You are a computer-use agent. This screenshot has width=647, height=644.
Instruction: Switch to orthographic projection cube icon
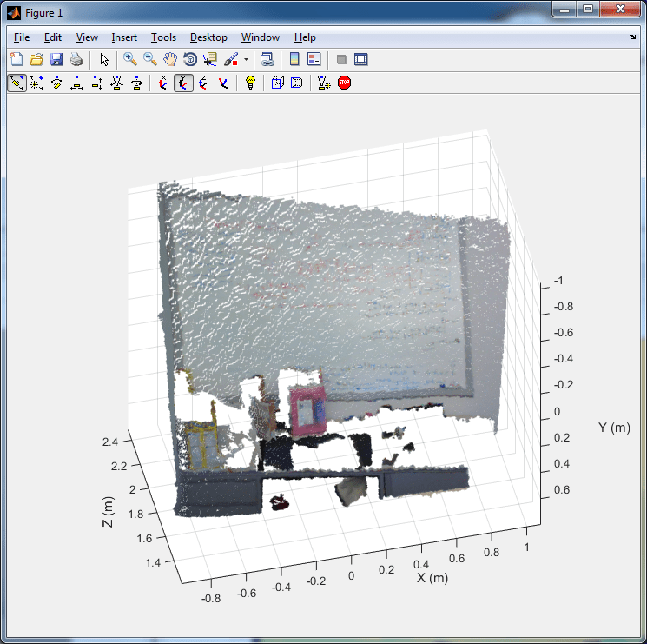coord(277,83)
